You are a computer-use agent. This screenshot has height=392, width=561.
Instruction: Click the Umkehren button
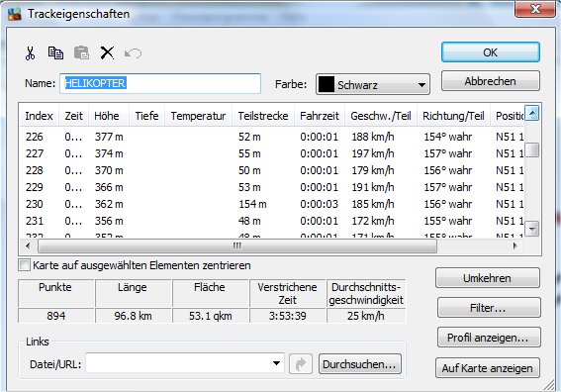(x=488, y=278)
